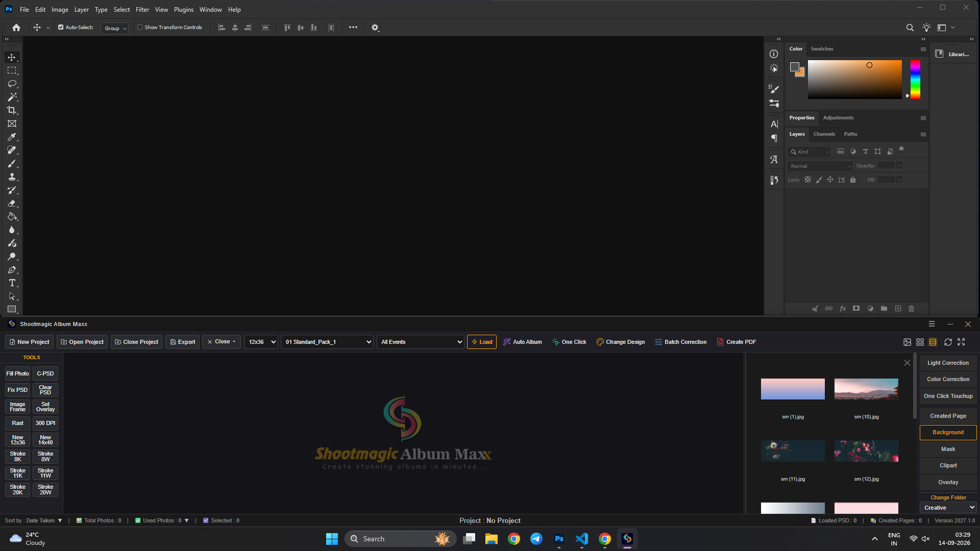980x551 pixels.
Task: Select the Brush tool
Action: (x=12, y=163)
